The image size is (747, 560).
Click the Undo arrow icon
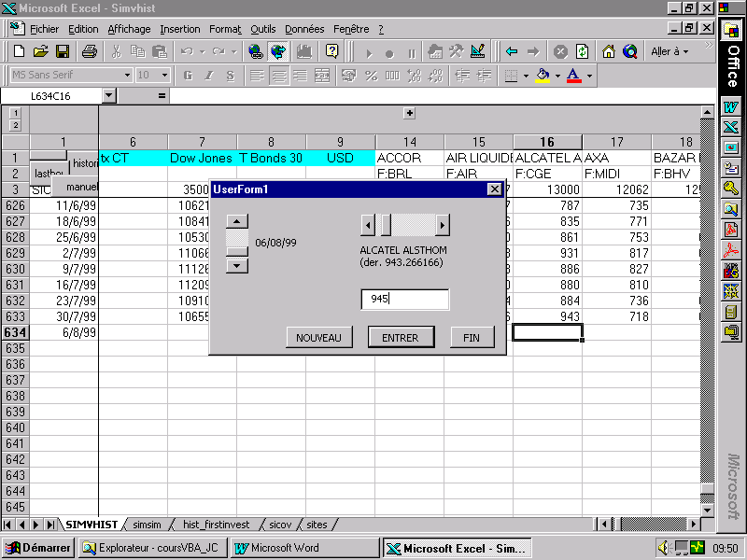(x=187, y=51)
